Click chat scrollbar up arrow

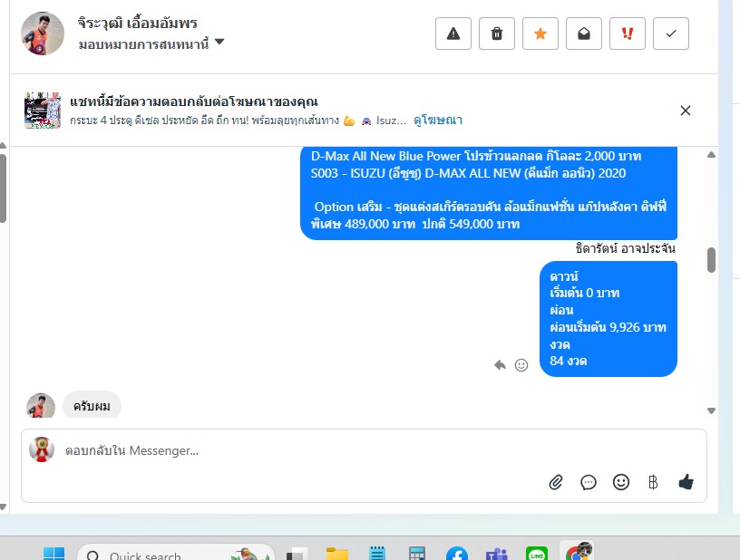pyautogui.click(x=711, y=155)
